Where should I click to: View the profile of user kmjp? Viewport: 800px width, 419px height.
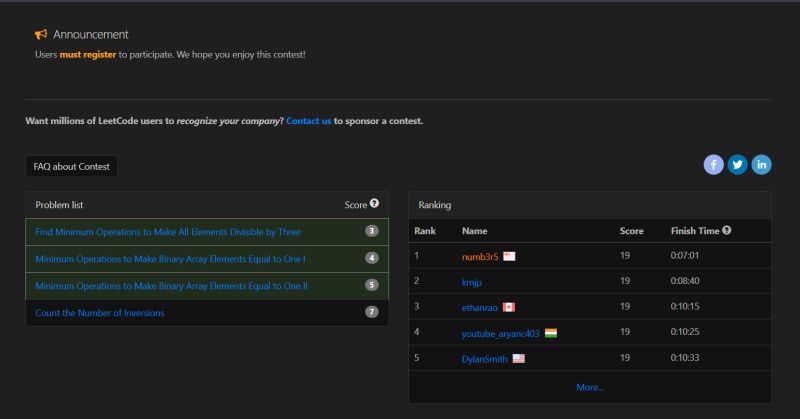pos(472,281)
